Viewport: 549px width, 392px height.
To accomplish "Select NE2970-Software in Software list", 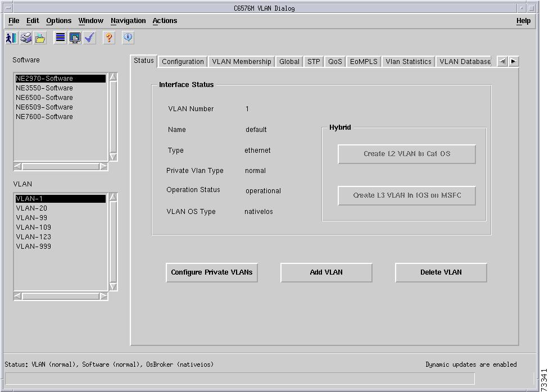I will (x=60, y=79).
